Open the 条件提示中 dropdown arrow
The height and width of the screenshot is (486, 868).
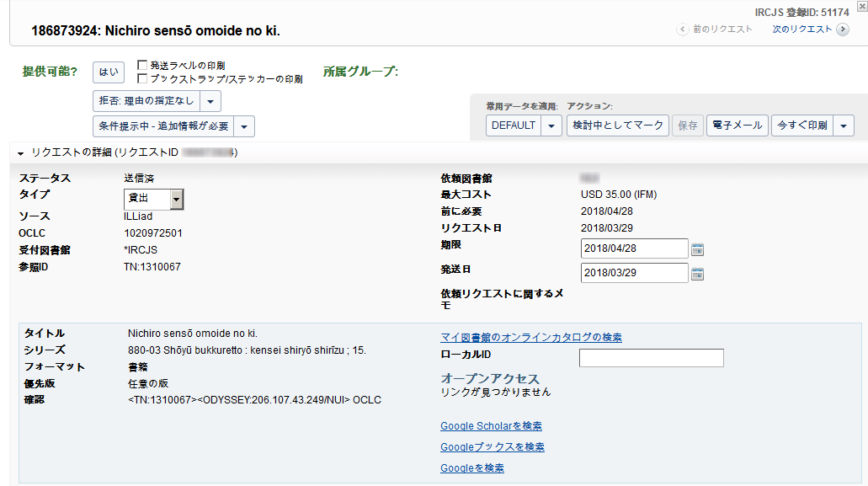244,126
